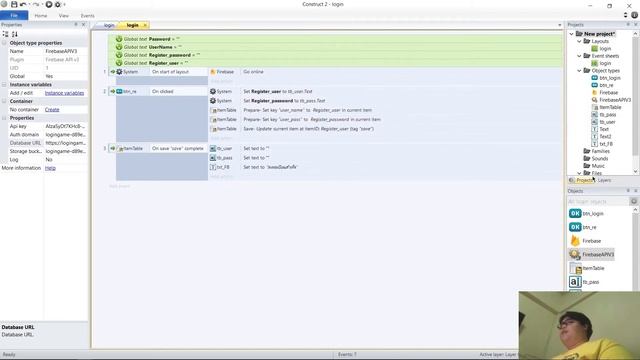The width and height of the screenshot is (640, 360).
Task: Select btn_re object in Objects panel
Action: (583, 227)
